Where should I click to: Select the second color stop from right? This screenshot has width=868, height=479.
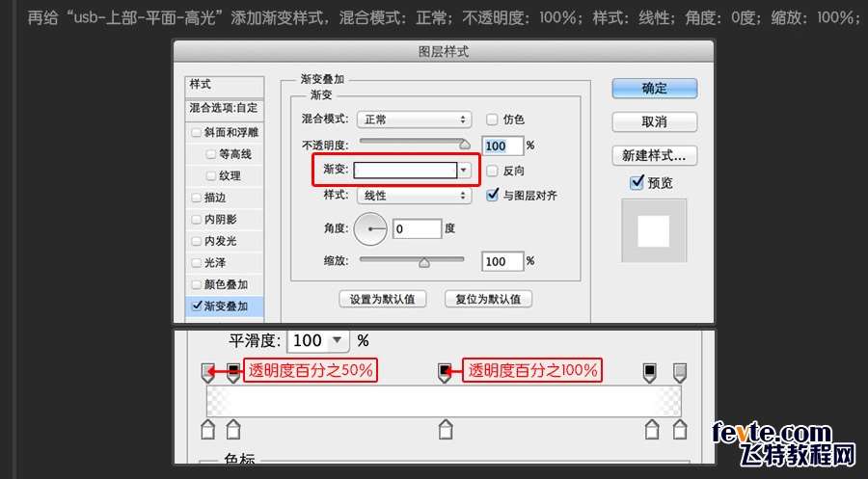(652, 429)
